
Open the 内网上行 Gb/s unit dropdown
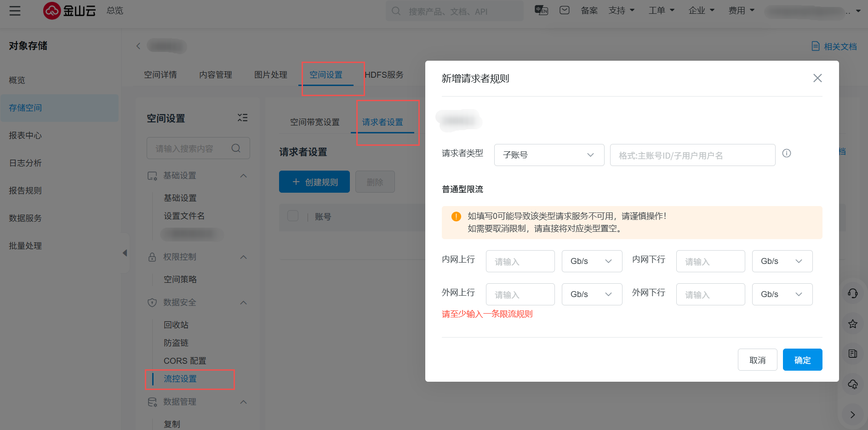pyautogui.click(x=592, y=261)
